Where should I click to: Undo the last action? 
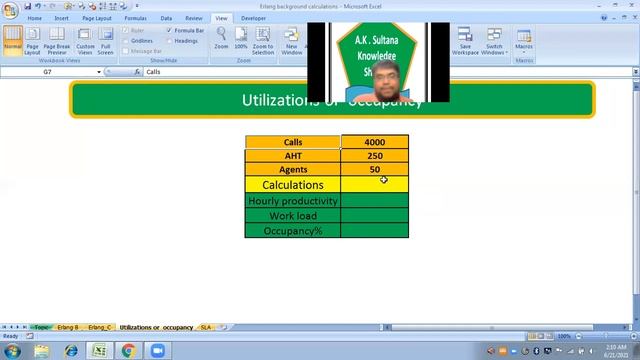[x=38, y=6]
